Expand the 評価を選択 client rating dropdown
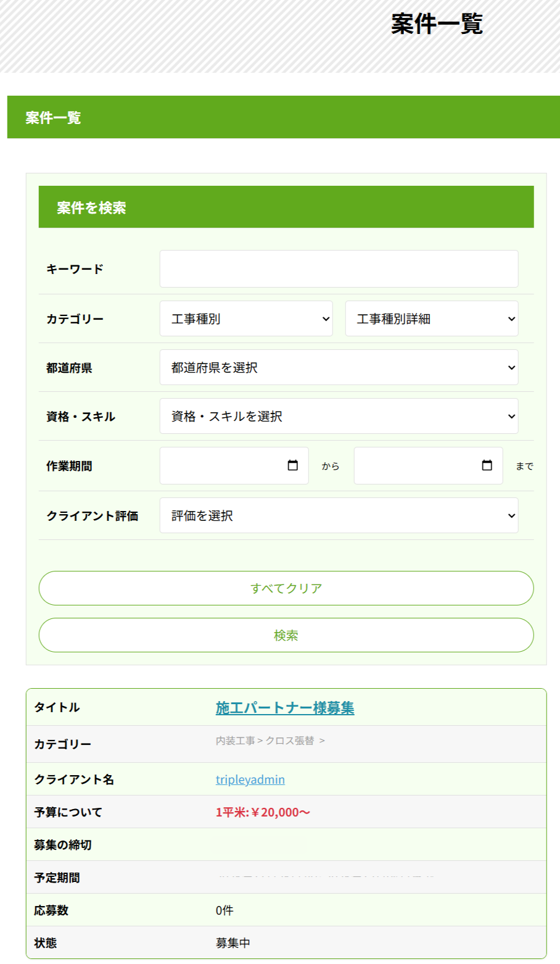 coord(339,515)
